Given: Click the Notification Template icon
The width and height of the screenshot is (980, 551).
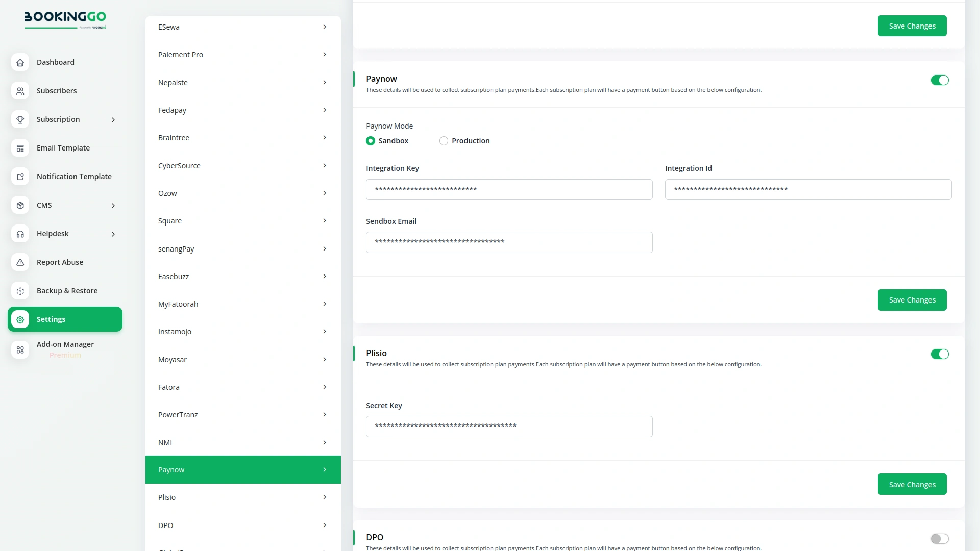Looking at the screenshot, I should click(x=20, y=177).
